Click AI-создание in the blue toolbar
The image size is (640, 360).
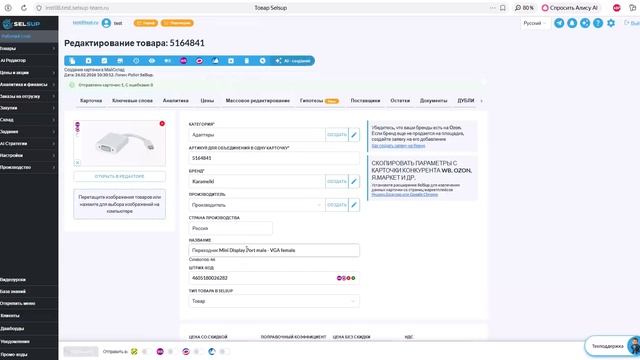click(x=293, y=61)
